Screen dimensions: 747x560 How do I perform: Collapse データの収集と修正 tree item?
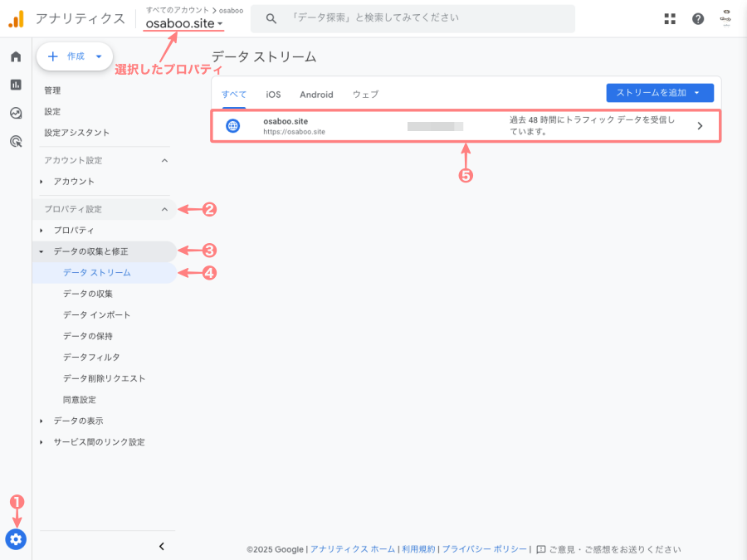click(41, 251)
